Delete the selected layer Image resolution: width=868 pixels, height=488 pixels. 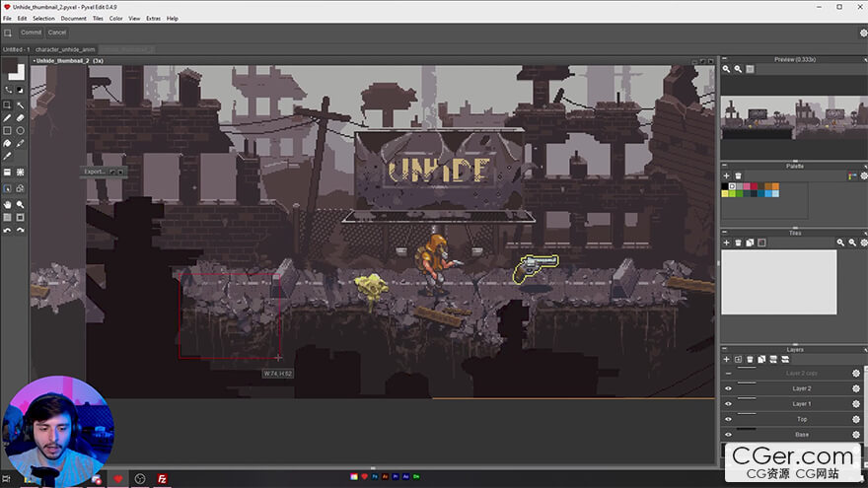[750, 360]
